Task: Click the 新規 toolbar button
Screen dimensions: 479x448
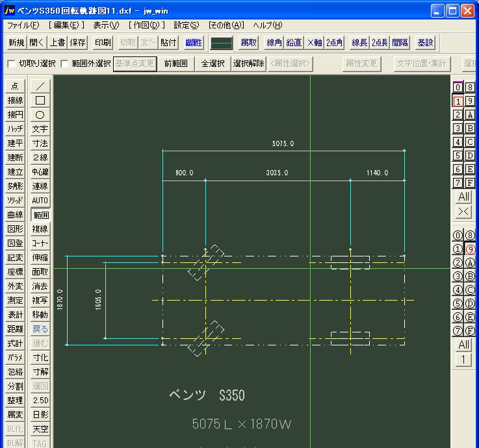Action: tap(16, 43)
